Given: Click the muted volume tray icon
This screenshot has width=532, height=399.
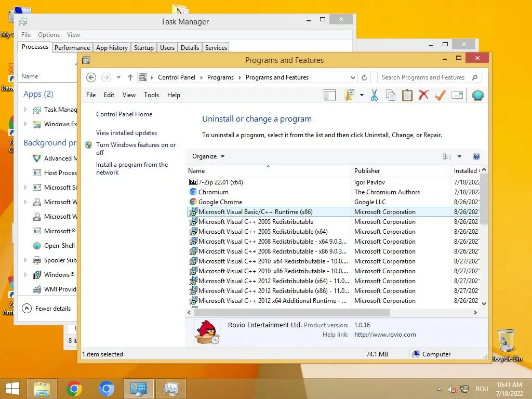Looking at the screenshot, I should tap(451, 389).
